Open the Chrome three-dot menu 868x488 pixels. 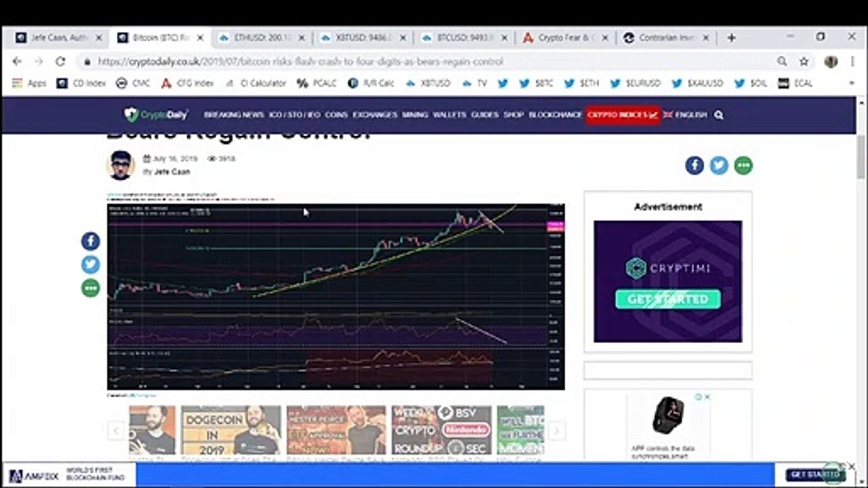852,62
